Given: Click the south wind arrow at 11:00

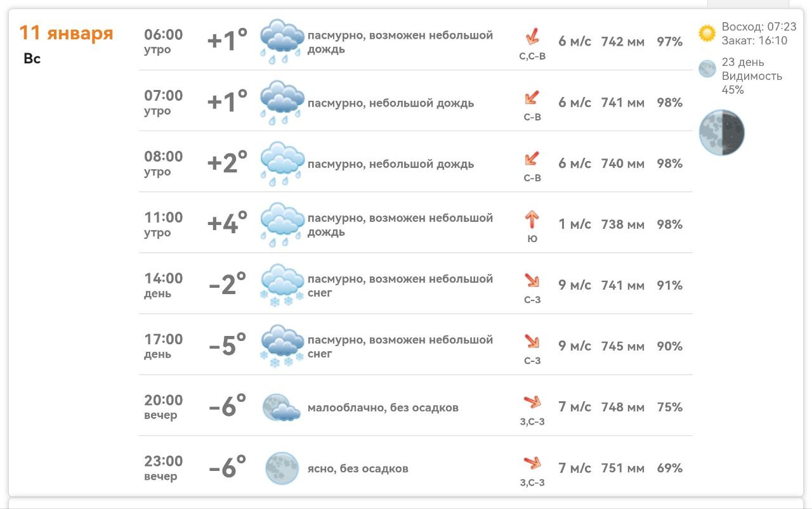Looking at the screenshot, I should coord(532,219).
